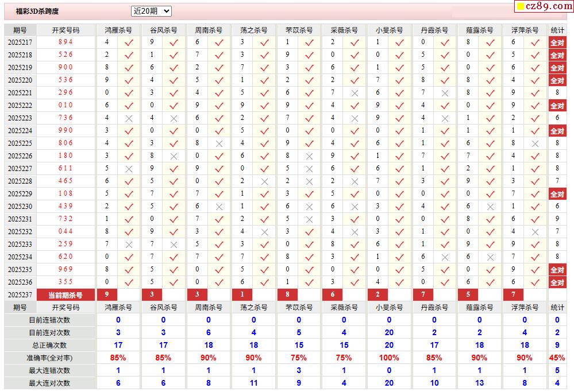Click the red 8 box in row 2025237
574x392 pixels.
pos(287,294)
